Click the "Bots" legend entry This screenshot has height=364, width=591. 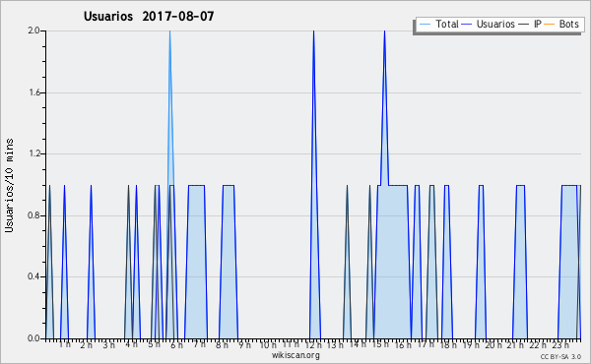pos(562,24)
